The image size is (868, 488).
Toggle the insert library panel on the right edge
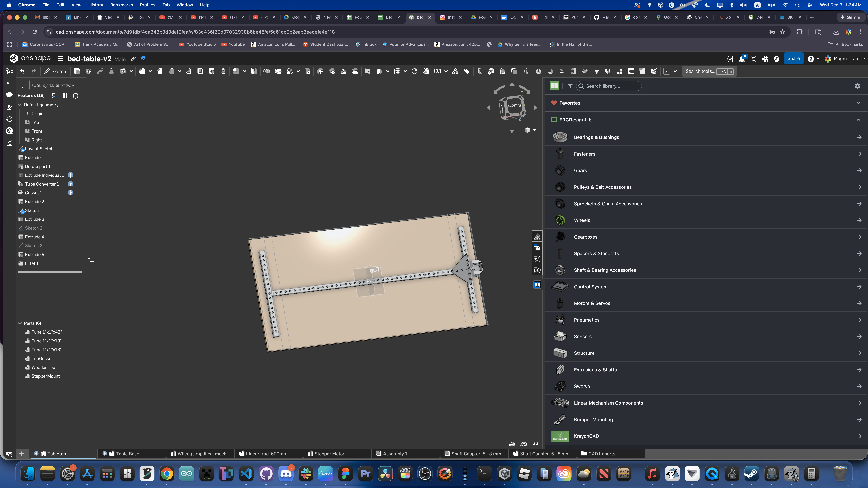(537, 285)
